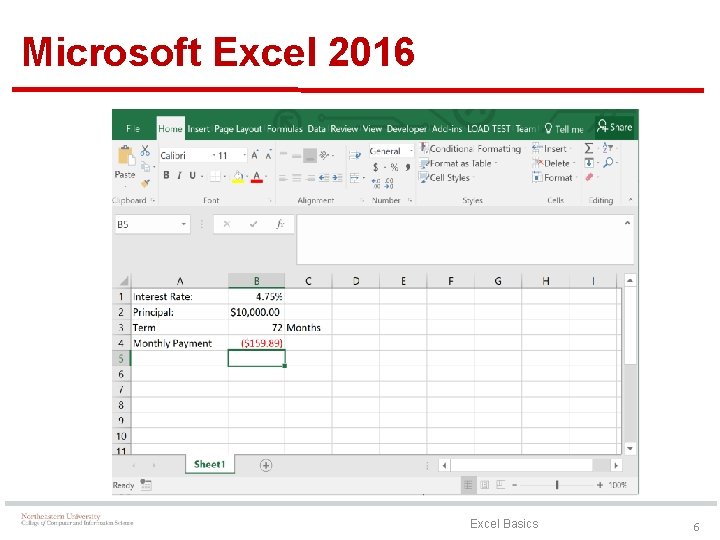Select the Format Painter brush

tap(146, 183)
